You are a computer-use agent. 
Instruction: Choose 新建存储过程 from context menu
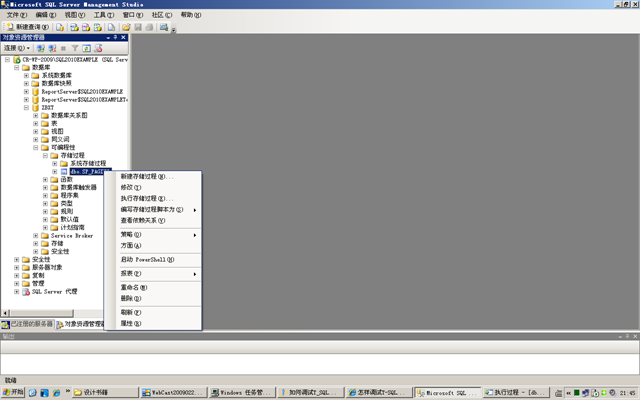(153, 176)
